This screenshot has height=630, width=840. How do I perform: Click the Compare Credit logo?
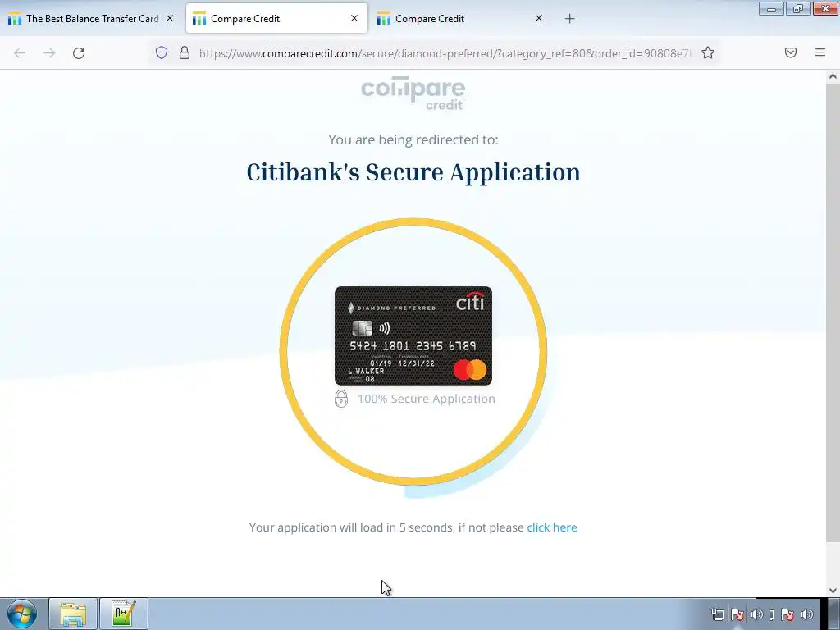[x=413, y=94]
